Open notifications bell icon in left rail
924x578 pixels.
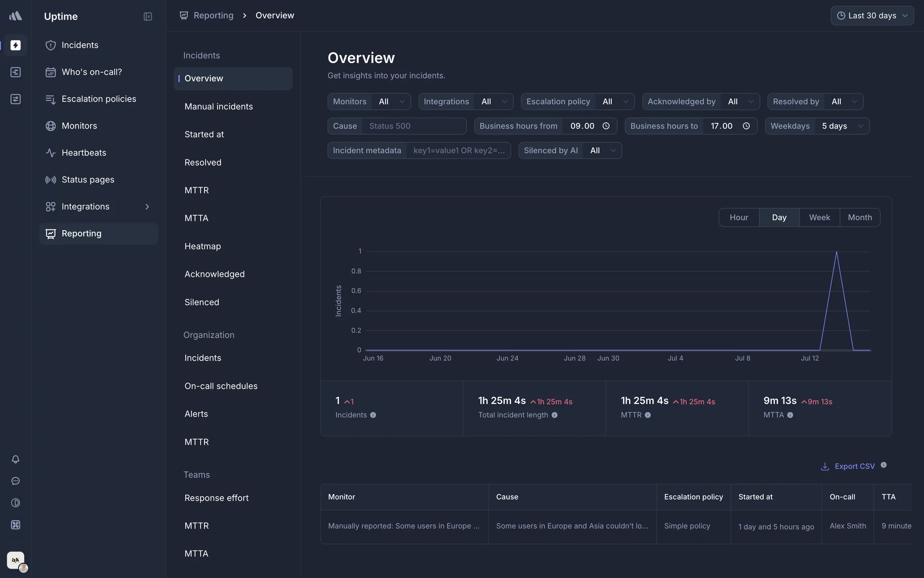click(15, 460)
